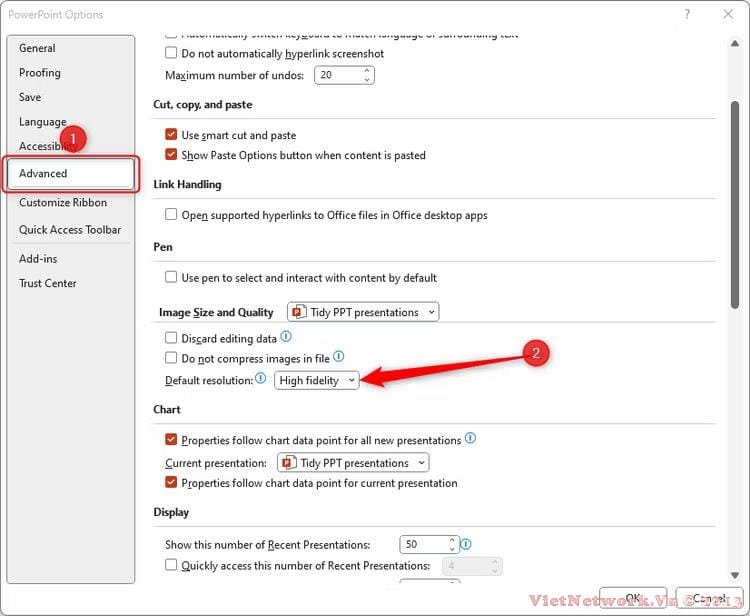Screen dimensions: 750x616
Task: Open the Default resolution High fidelity dropdown
Action: [316, 381]
